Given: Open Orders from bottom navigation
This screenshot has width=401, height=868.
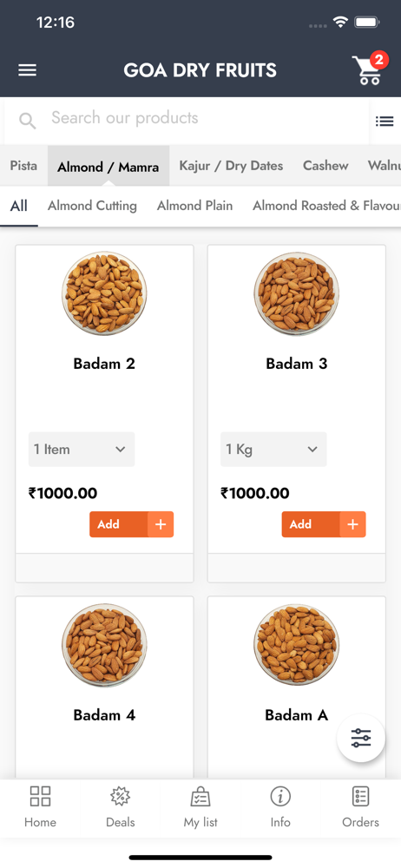Looking at the screenshot, I should tap(360, 807).
